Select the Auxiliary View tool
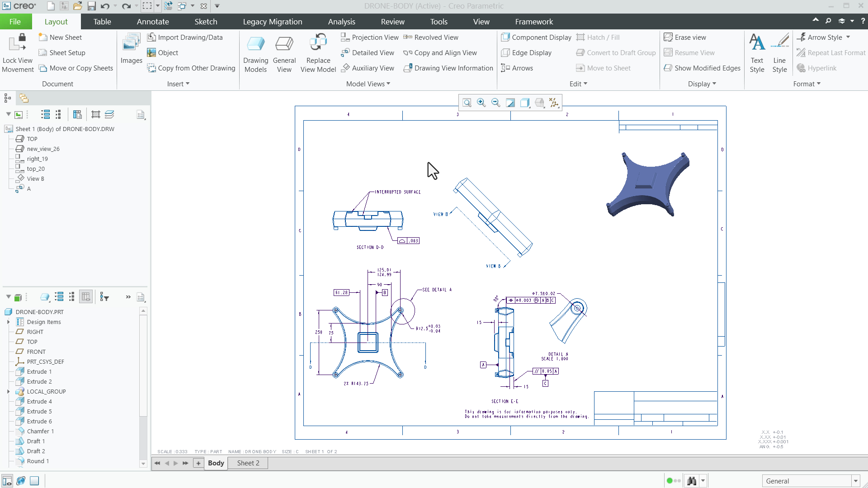The image size is (868, 488). click(x=367, y=68)
